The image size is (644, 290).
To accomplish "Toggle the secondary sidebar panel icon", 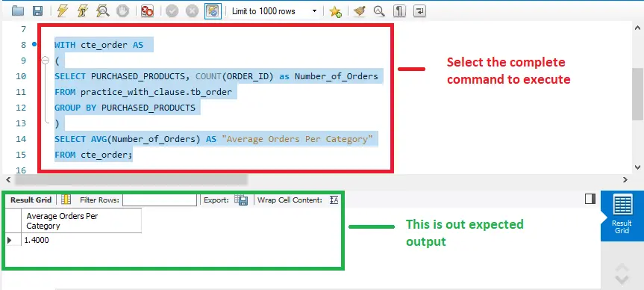I will point(590,199).
